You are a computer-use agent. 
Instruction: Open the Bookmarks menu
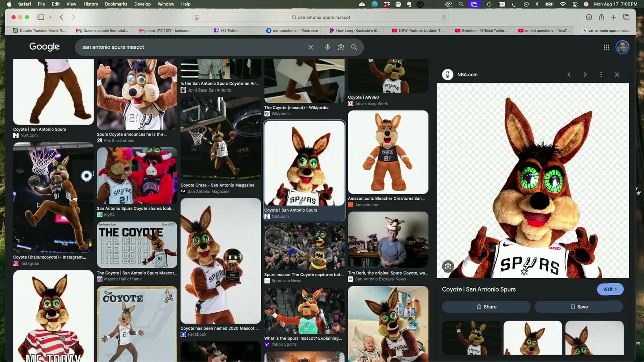[x=116, y=4]
